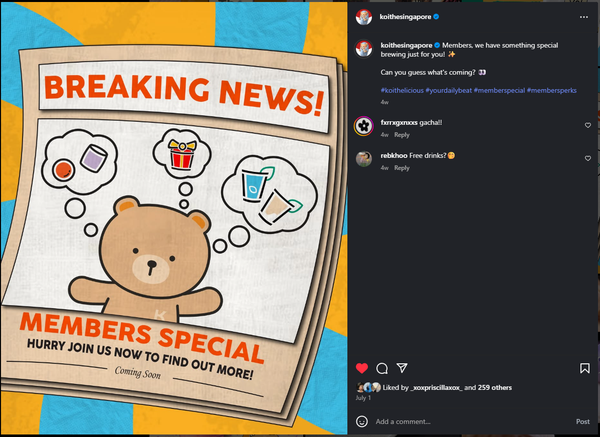Open the #koithelicious hashtag
The height and width of the screenshot is (437, 600).
(x=402, y=90)
